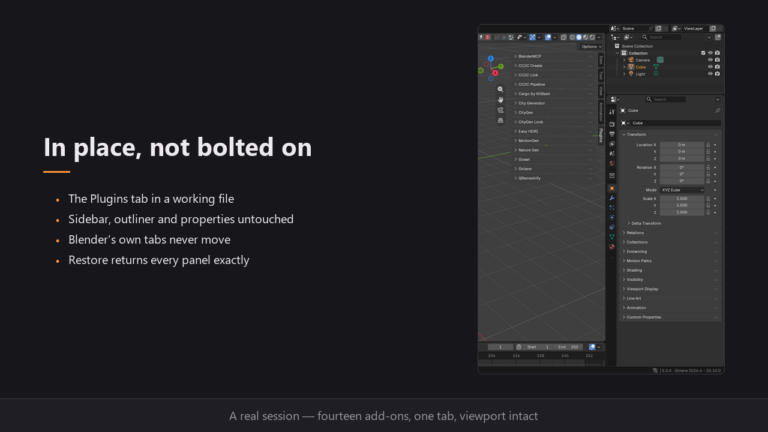Viewport: 768px width, 432px height.
Task: Lock Location X with padlock icon
Action: click(708, 145)
